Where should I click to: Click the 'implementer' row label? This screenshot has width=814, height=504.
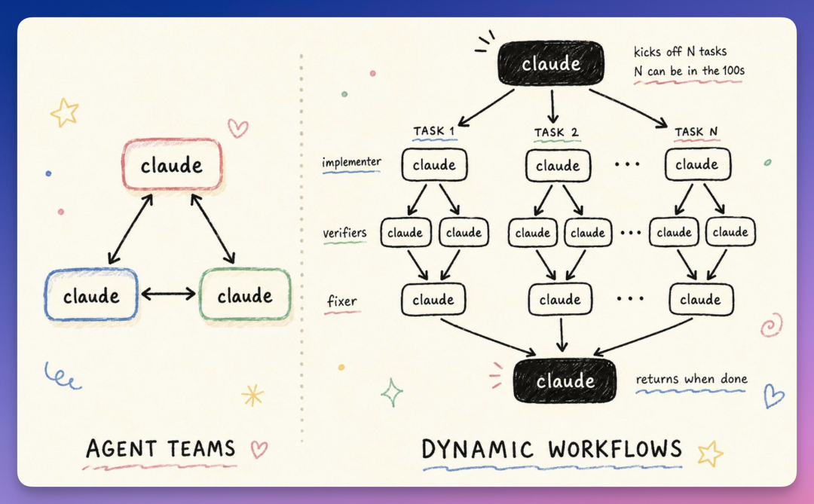tap(351, 163)
